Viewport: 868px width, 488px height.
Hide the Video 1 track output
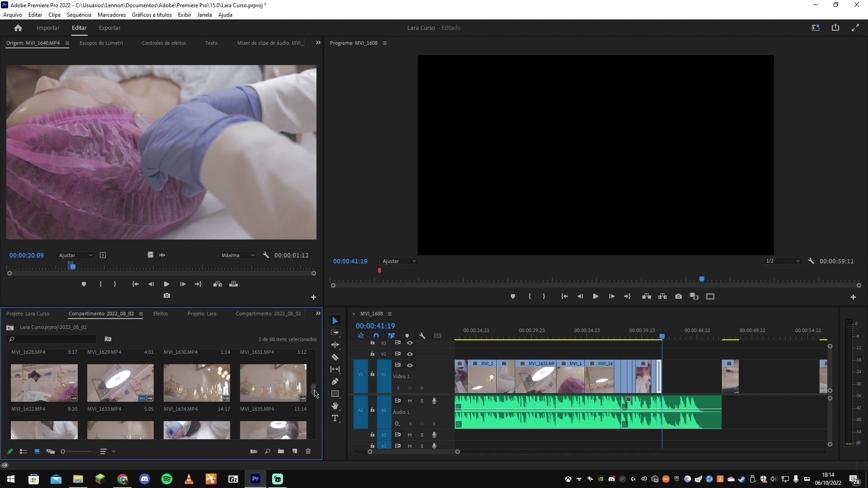coord(410,365)
